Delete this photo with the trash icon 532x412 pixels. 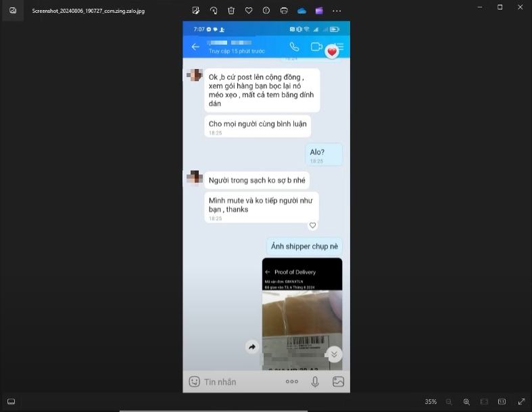pos(231,11)
